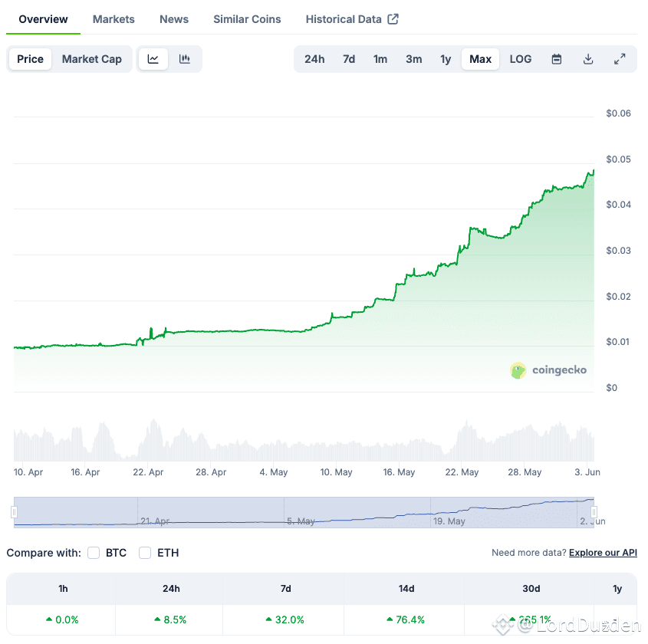Screen dimensions: 648x644
Task: Open the Overview tab
Action: 43,19
